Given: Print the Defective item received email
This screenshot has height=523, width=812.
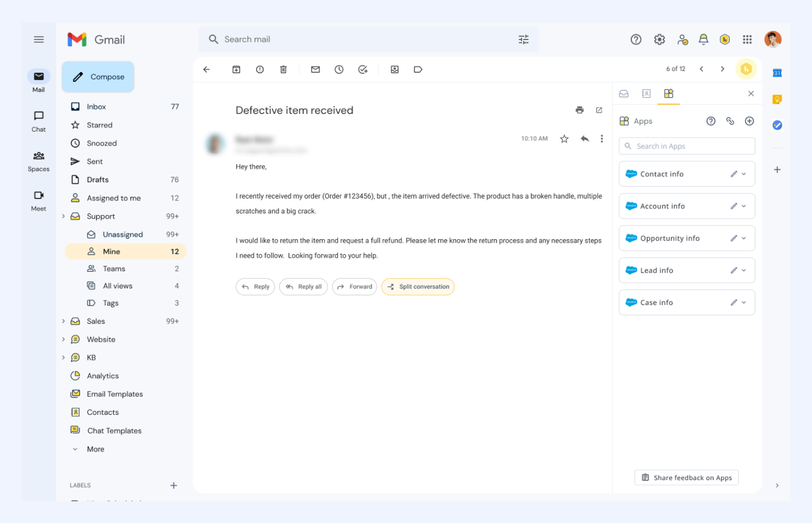Looking at the screenshot, I should [x=580, y=110].
